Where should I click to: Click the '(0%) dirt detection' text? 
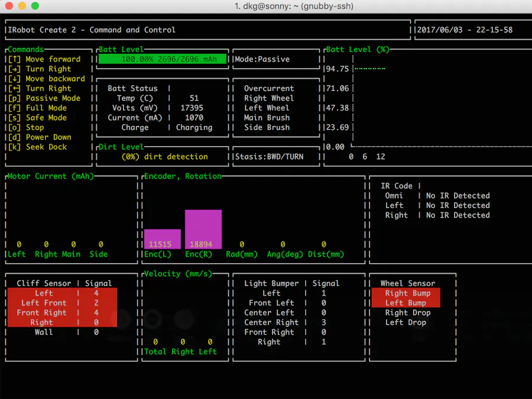click(164, 157)
